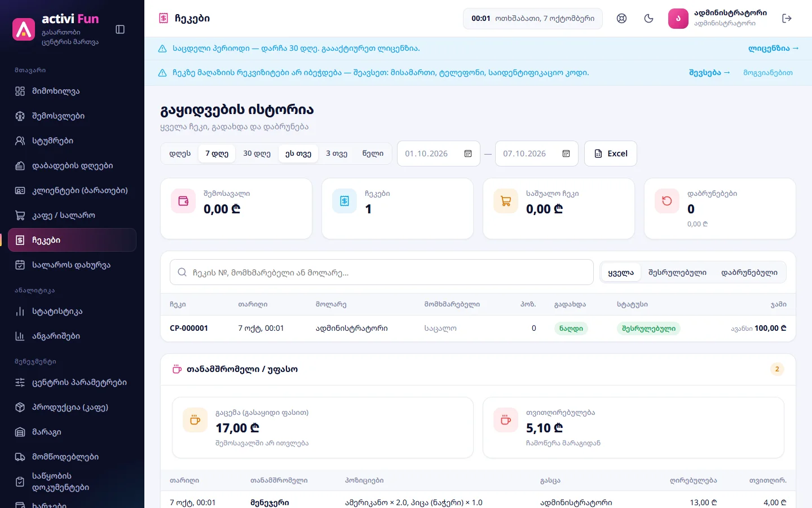Viewport: 812px width, 508px height.
Task: Select the 3 თვე period filter
Action: [x=337, y=154]
